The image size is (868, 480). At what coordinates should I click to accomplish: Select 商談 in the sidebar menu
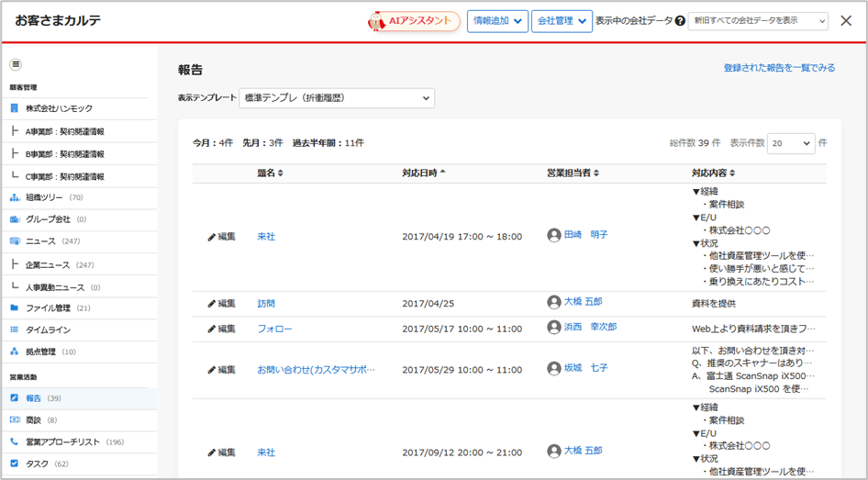click(33, 419)
